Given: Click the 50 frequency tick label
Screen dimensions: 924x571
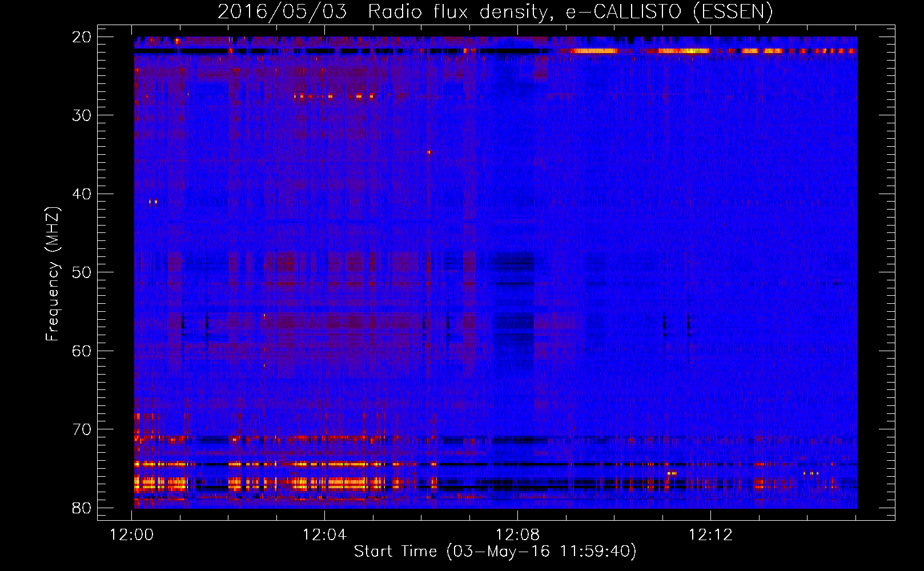Looking at the screenshot, I should point(82,272).
